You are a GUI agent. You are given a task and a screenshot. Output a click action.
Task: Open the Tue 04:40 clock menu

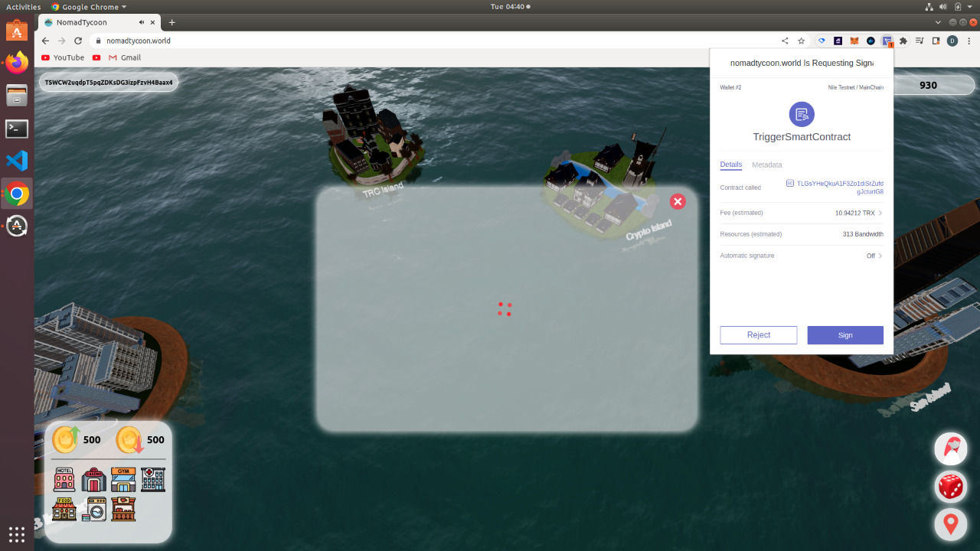(510, 7)
